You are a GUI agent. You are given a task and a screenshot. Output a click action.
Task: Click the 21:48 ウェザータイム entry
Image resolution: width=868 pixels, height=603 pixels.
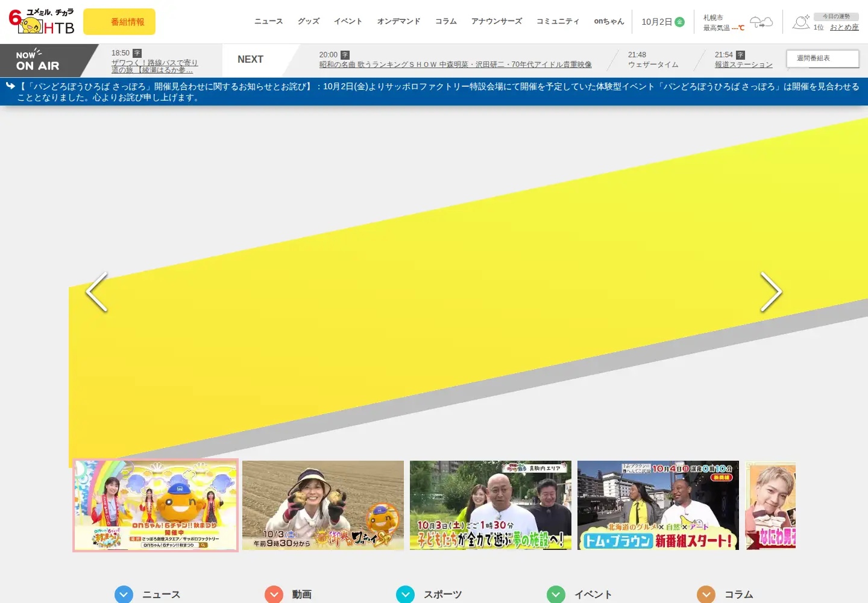point(653,60)
